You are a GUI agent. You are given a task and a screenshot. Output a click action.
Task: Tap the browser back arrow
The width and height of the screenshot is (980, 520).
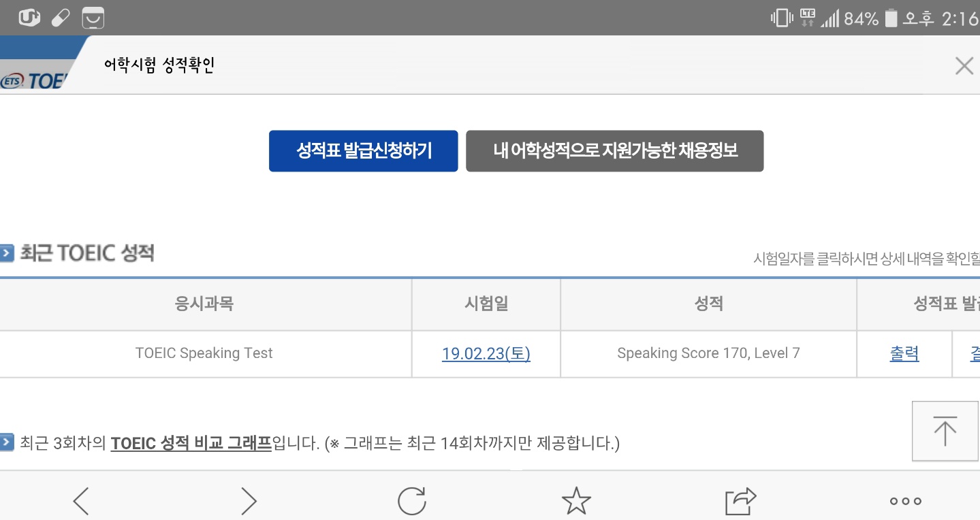click(81, 501)
